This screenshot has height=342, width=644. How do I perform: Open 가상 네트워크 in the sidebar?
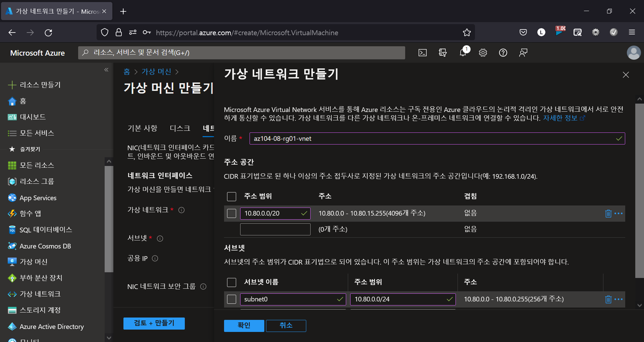(34, 294)
